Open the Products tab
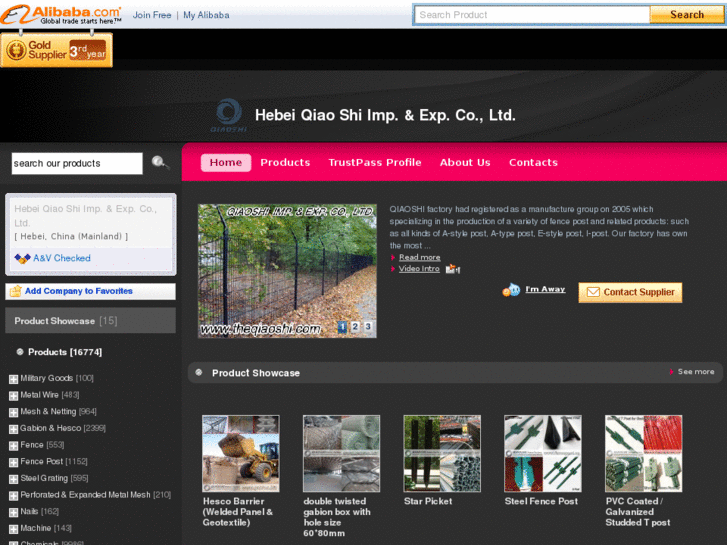 pyautogui.click(x=285, y=162)
